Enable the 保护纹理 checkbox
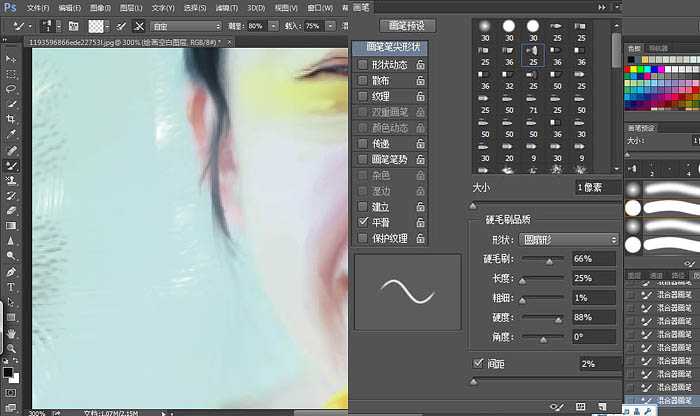The height and width of the screenshot is (416, 700). [362, 238]
